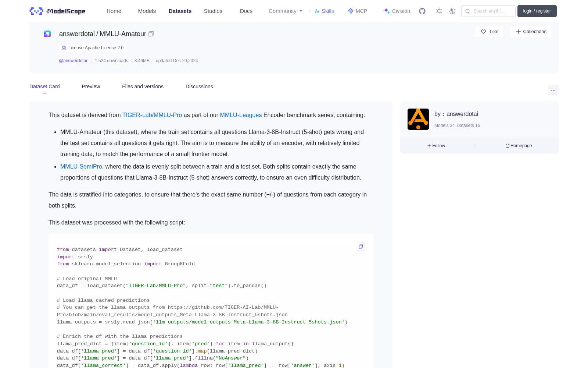Copy dataset name answerdotai/MMLU-Amateur

click(x=151, y=34)
